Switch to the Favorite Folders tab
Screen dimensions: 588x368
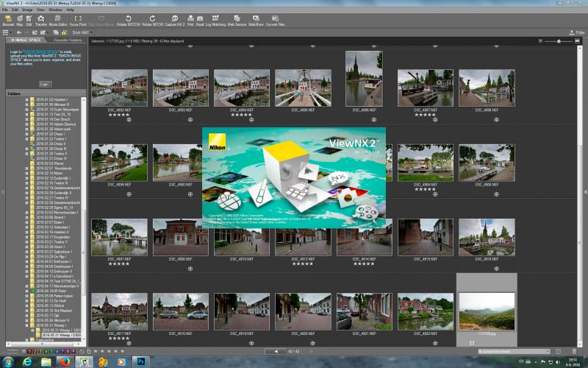pyautogui.click(x=68, y=40)
